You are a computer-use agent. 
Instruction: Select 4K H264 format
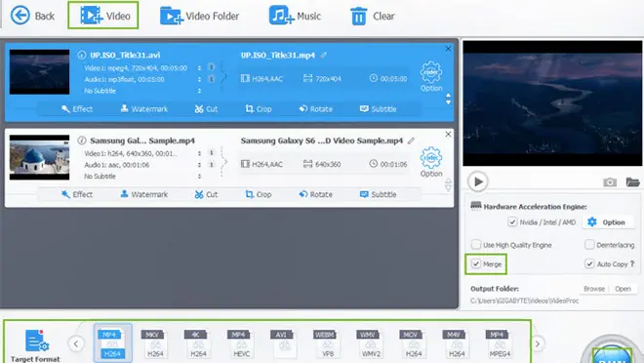point(198,343)
